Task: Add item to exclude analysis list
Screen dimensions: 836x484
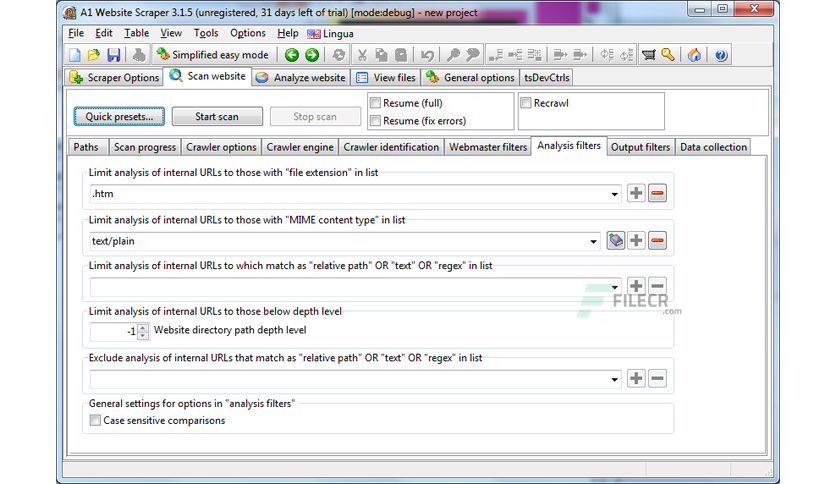Action: 636,378
